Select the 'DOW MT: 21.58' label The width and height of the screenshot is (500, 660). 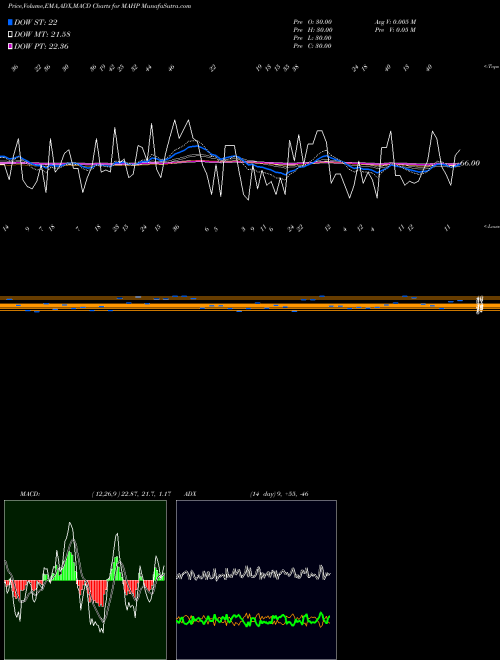click(41, 34)
